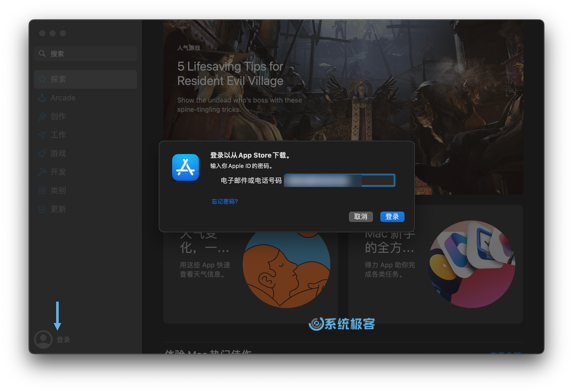Click the magnifier search icon
The height and width of the screenshot is (392, 573).
click(42, 54)
